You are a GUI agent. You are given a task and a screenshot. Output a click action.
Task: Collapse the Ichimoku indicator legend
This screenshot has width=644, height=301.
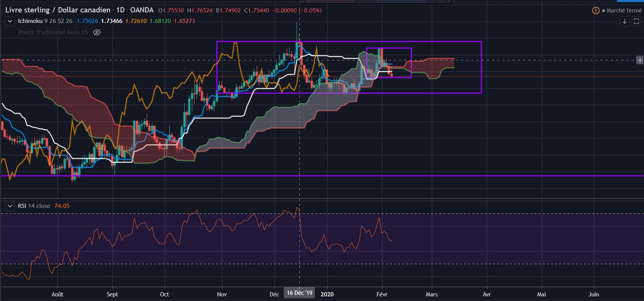click(10, 21)
